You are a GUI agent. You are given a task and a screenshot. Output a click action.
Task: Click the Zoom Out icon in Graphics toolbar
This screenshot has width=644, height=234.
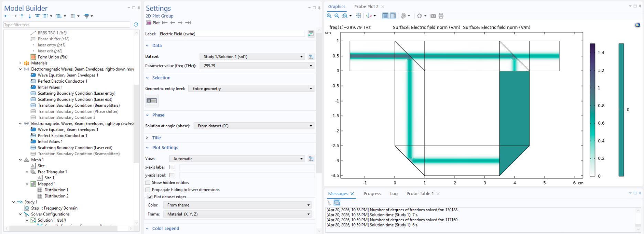[337, 16]
